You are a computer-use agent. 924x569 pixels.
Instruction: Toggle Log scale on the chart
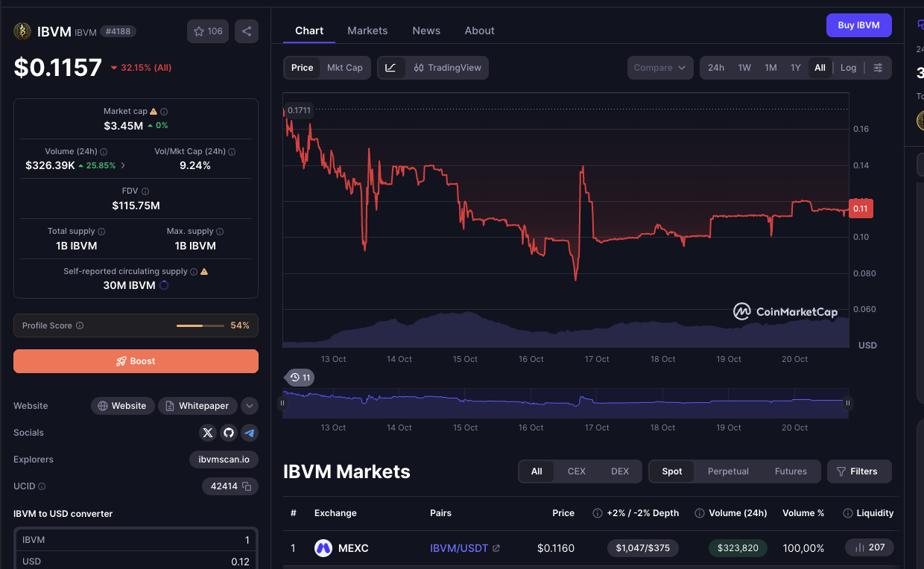(x=849, y=68)
